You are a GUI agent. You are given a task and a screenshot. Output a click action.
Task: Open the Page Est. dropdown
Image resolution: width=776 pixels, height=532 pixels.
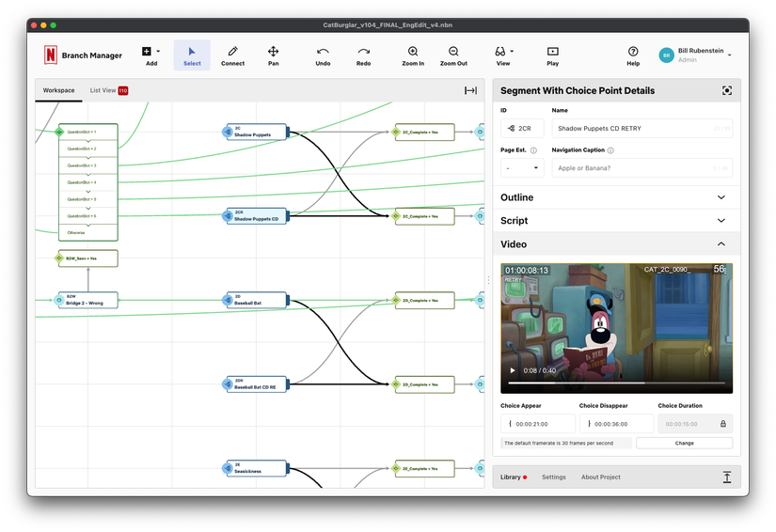click(x=522, y=167)
